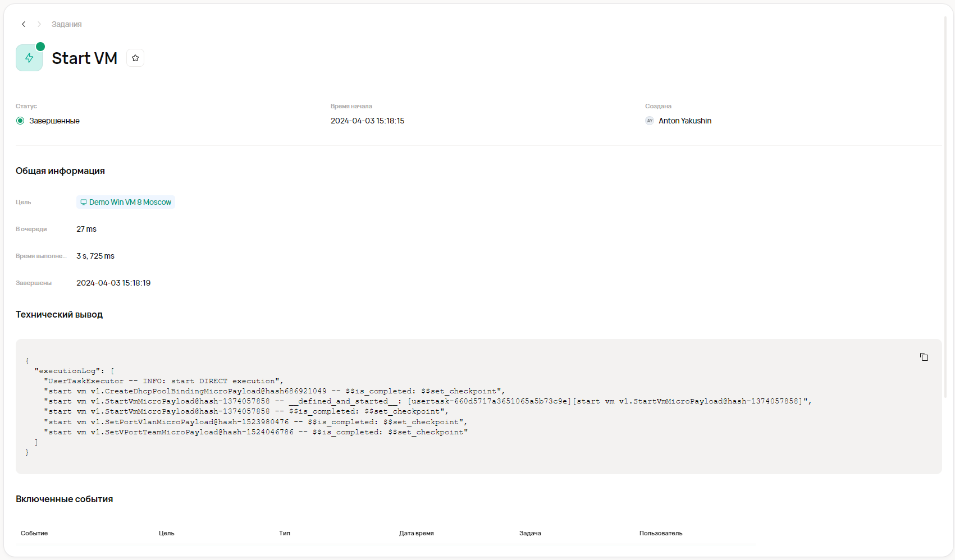The image size is (955, 560).
Task: Open Anton Yakushin's profile
Action: [x=684, y=121]
